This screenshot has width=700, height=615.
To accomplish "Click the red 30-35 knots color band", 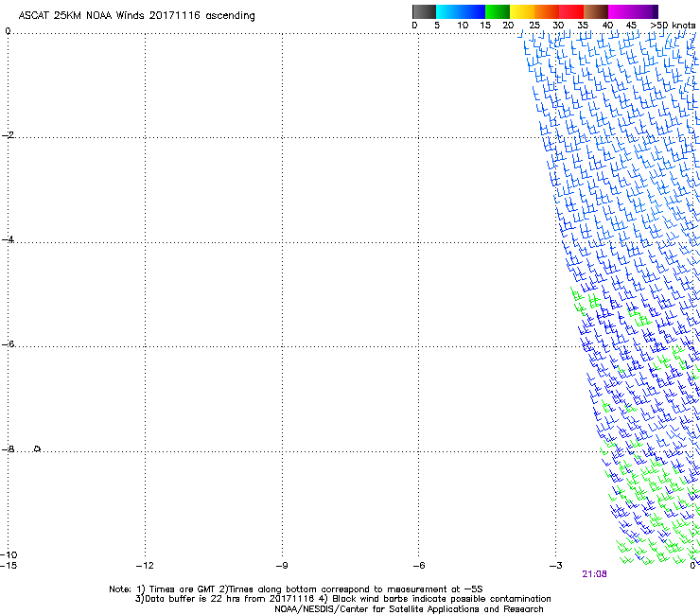I will pyautogui.click(x=571, y=11).
